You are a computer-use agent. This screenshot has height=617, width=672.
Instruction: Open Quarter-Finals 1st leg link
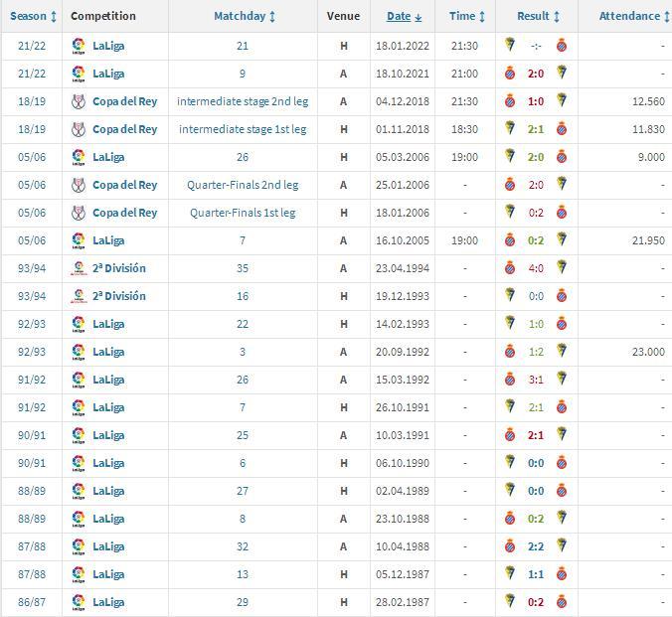[x=243, y=213]
